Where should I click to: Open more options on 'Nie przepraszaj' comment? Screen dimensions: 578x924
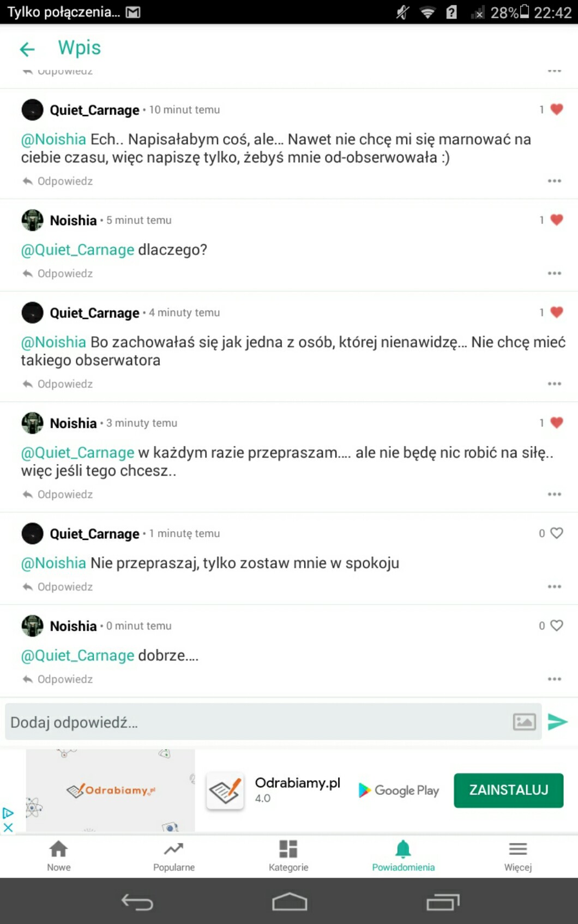coord(554,586)
